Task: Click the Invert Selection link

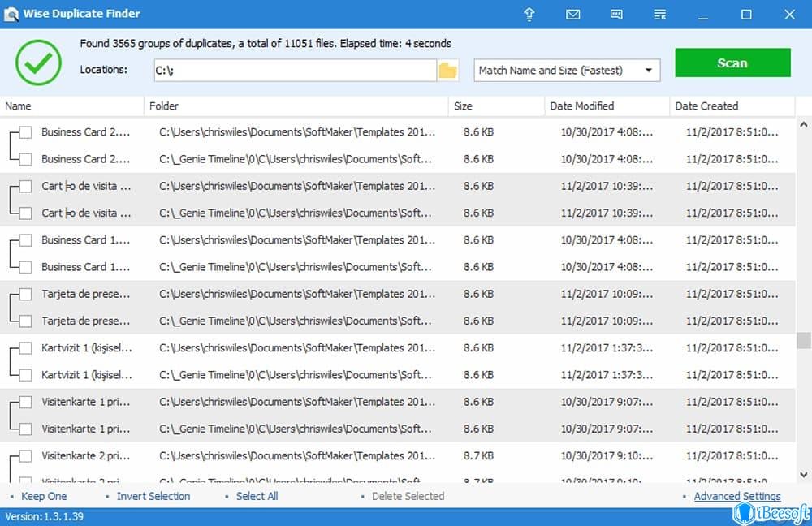Action: coord(153,496)
